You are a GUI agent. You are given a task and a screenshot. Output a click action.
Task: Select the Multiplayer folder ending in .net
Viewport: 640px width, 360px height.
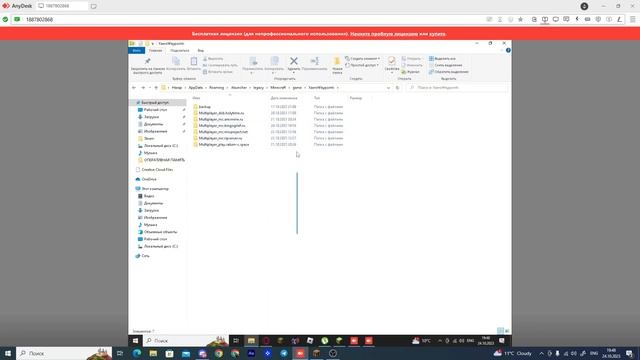coord(223,132)
